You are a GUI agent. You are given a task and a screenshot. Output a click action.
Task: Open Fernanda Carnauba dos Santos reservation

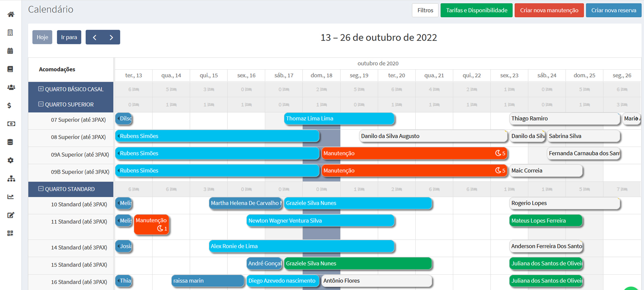(584, 153)
